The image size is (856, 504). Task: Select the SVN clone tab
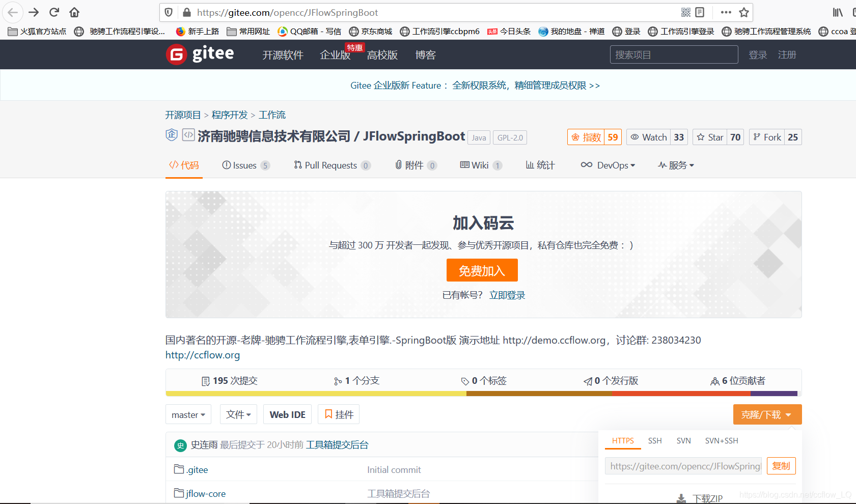pyautogui.click(x=683, y=441)
